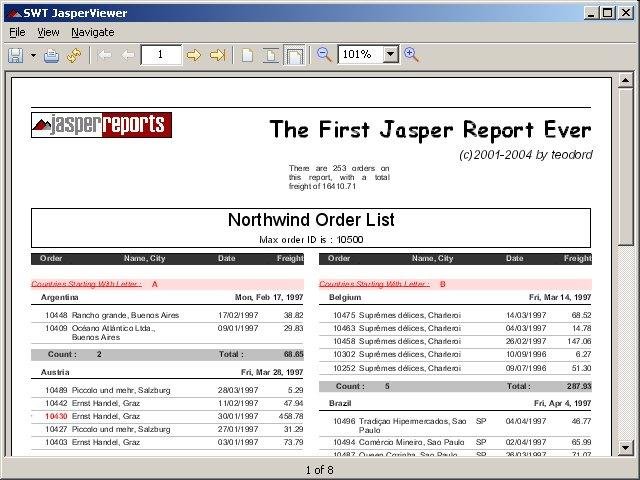Click the vertical scrollbar thumb

click(625, 167)
